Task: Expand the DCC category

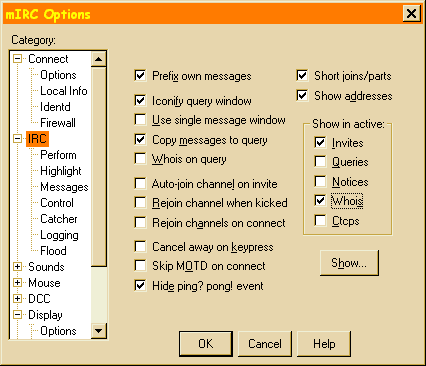Action: click(x=17, y=299)
